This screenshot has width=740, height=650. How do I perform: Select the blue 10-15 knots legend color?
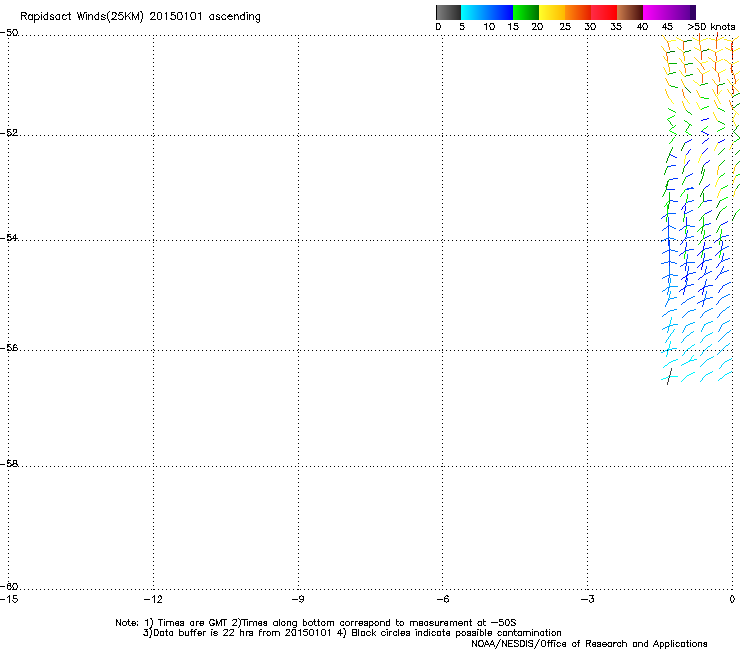[x=500, y=12]
